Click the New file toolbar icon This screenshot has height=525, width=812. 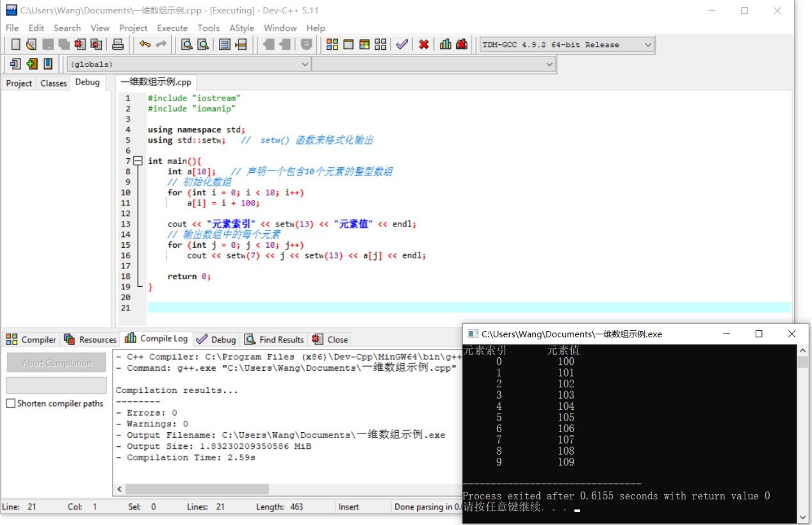(x=16, y=44)
